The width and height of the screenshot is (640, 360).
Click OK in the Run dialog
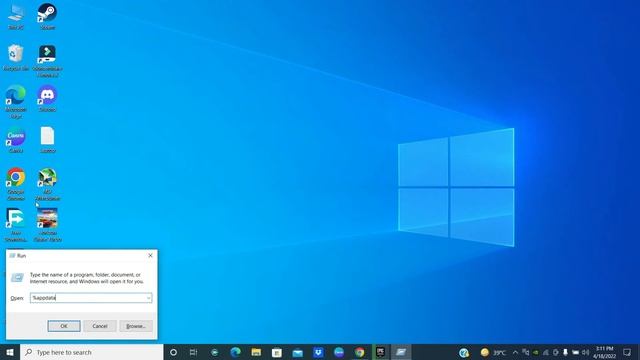tap(64, 326)
